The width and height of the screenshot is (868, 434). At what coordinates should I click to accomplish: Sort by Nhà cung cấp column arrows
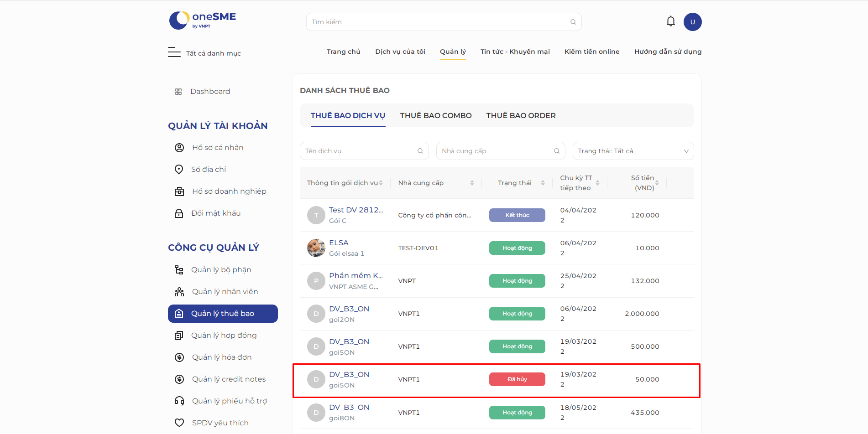pyautogui.click(x=472, y=183)
